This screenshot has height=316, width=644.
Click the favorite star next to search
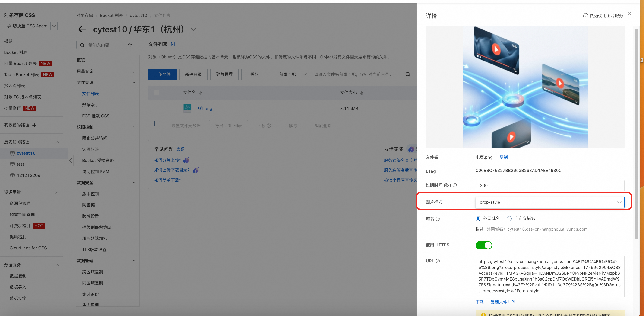pyautogui.click(x=130, y=45)
